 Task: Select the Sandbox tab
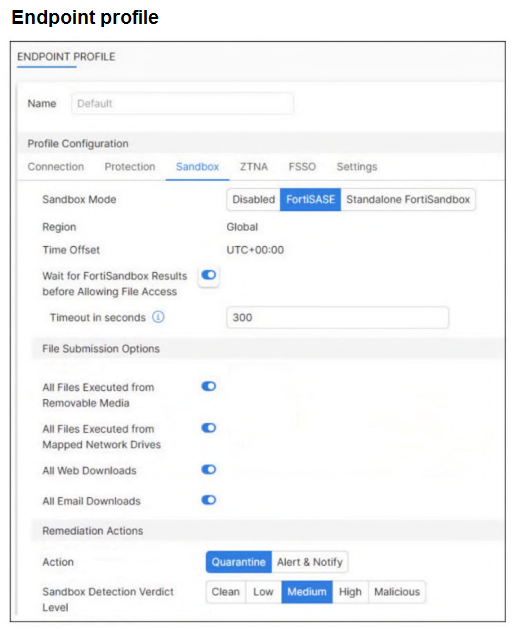[197, 166]
